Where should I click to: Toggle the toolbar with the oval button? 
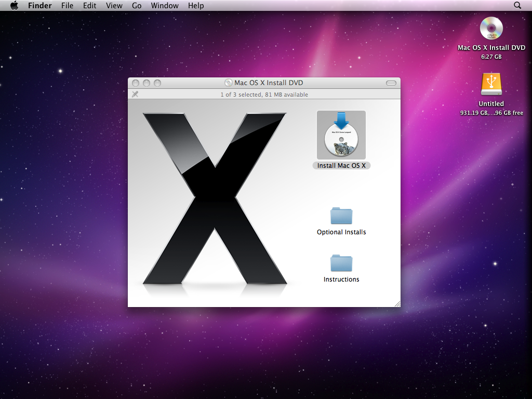click(x=390, y=83)
